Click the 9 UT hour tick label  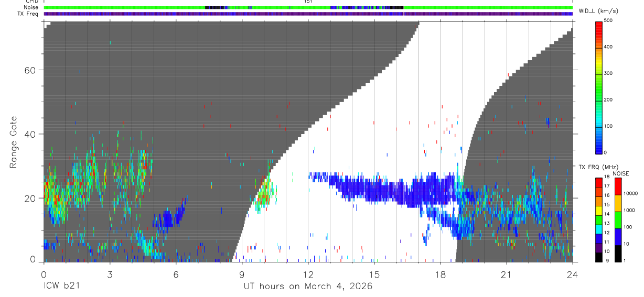pyautogui.click(x=242, y=274)
